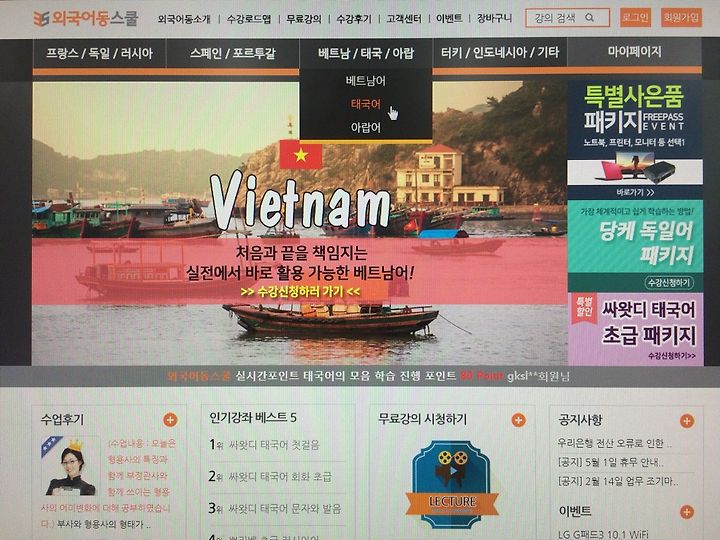Open 외국어동소개 in top menu
This screenshot has height=540, width=720.
point(184,19)
